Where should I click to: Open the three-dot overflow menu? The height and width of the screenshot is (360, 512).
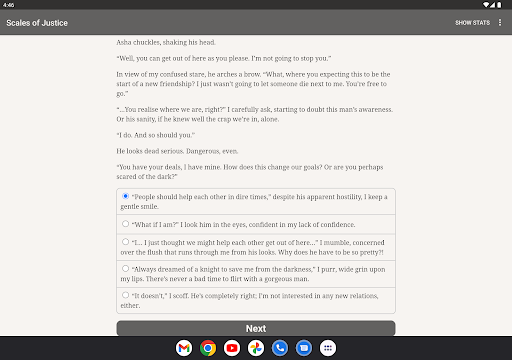[500, 22]
